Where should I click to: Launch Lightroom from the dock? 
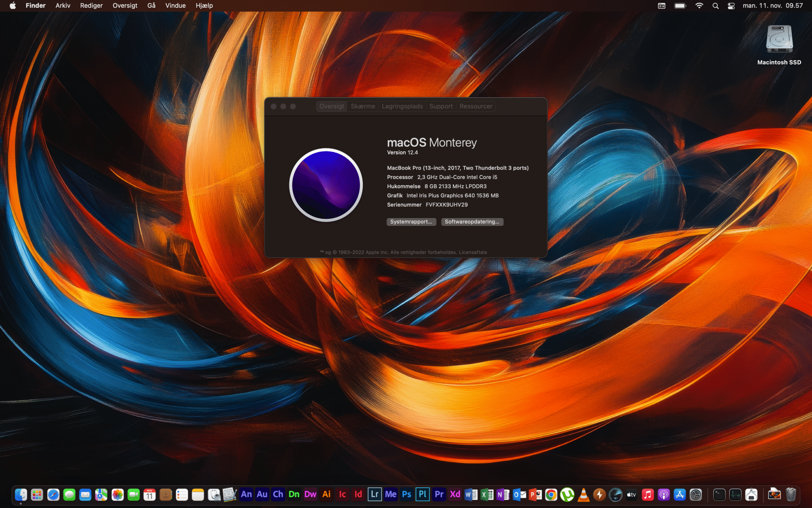pos(374,495)
